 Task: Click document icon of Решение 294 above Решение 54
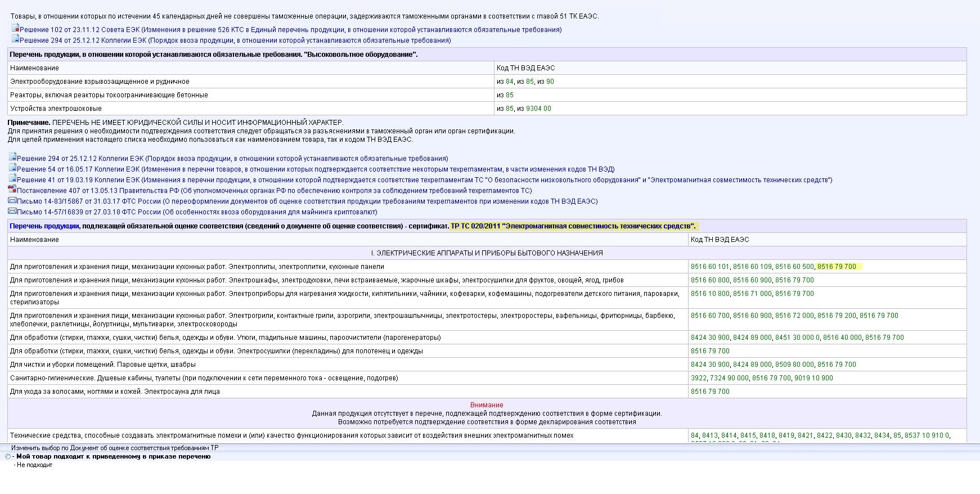coord(12,157)
